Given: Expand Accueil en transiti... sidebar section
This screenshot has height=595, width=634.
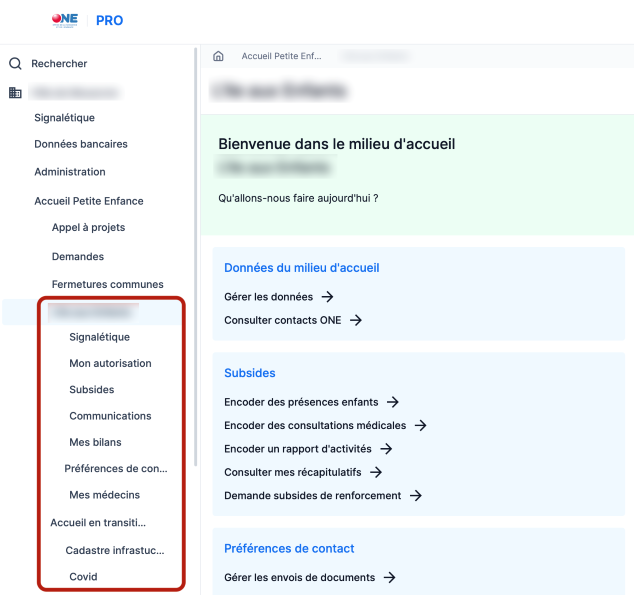Looking at the screenshot, I should (x=98, y=522).
